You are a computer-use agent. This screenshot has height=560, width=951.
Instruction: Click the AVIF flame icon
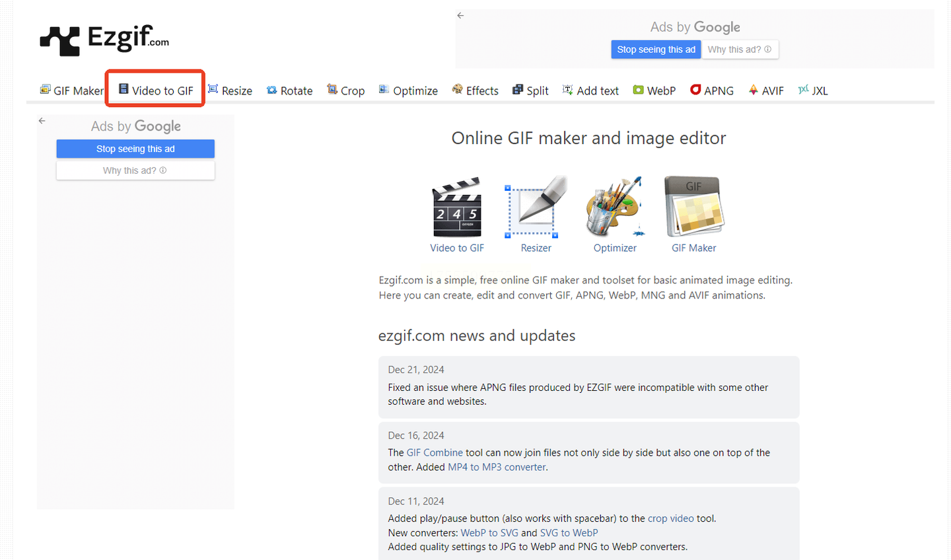(753, 89)
